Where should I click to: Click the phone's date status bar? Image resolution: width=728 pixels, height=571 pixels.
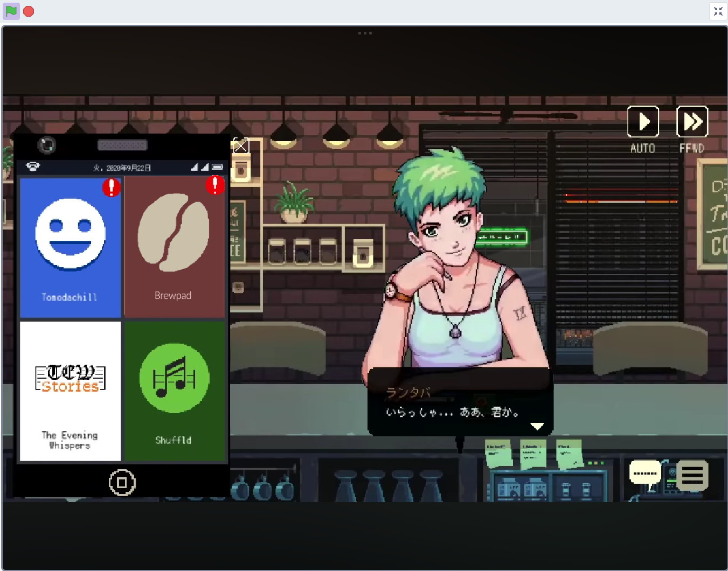pos(123,168)
